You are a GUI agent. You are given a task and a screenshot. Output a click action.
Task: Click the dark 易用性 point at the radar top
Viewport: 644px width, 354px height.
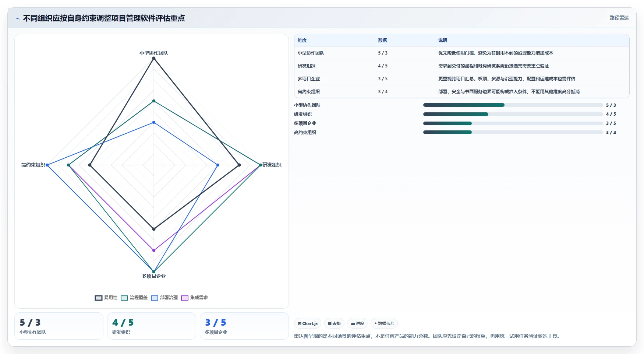(x=154, y=58)
